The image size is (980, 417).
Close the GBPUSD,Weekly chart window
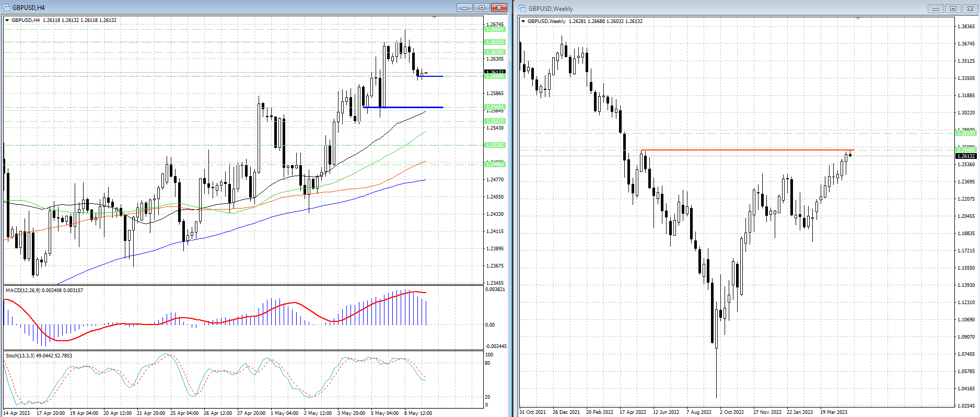click(x=970, y=9)
